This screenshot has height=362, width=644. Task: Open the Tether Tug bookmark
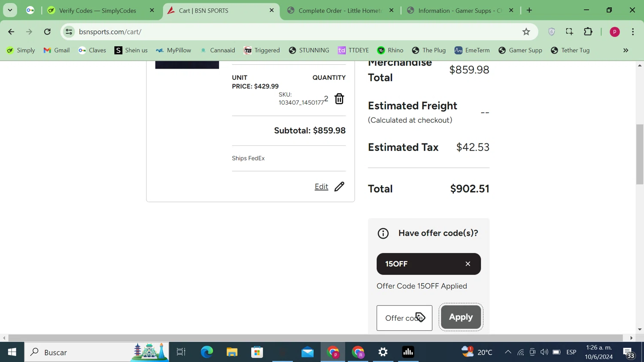click(570, 50)
